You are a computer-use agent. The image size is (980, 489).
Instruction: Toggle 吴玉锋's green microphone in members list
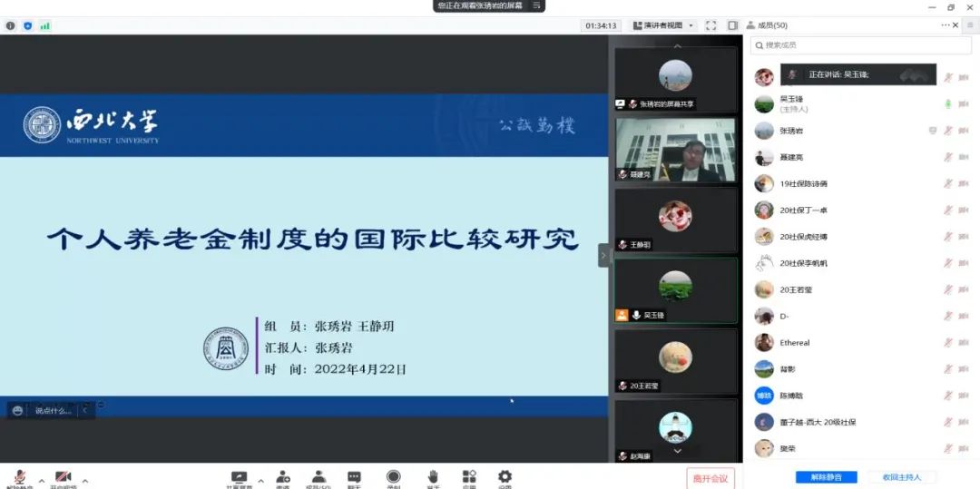pos(948,104)
